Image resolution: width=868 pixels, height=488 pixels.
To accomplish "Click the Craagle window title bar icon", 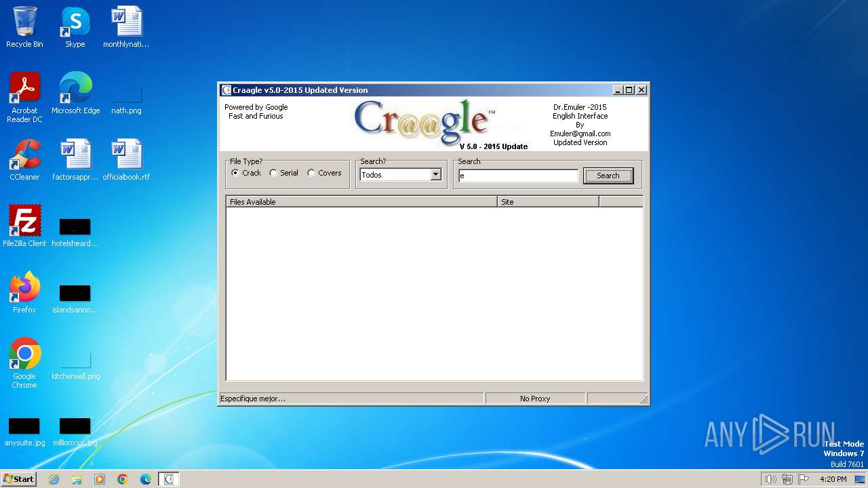I will pyautogui.click(x=226, y=90).
